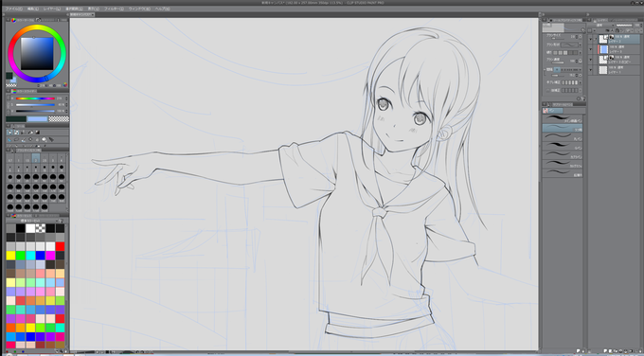This screenshot has width=644, height=356.
Task: Set hardness with the 硬さ indicator boxes
Action: [x=565, y=53]
